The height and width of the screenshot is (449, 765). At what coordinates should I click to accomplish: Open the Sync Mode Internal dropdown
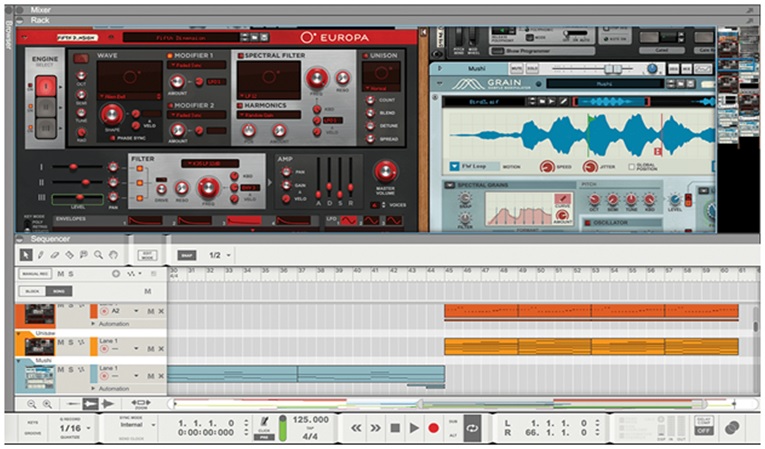pyautogui.click(x=153, y=425)
